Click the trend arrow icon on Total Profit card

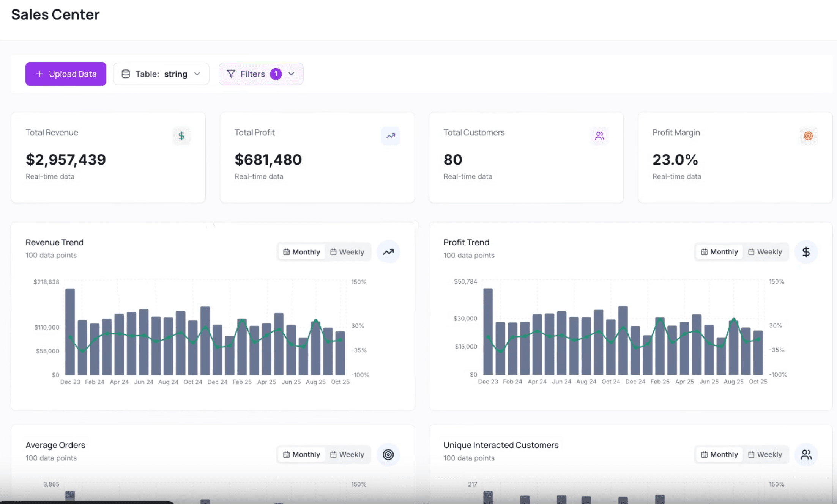(391, 136)
